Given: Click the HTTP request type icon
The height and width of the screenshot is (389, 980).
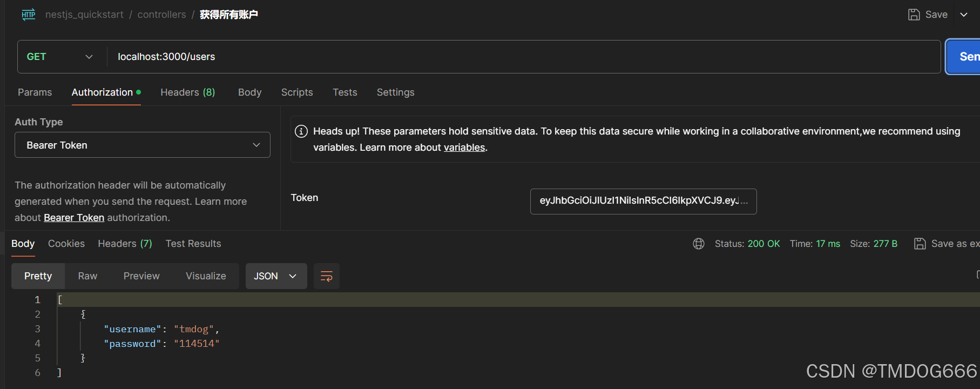Looking at the screenshot, I should [x=29, y=15].
